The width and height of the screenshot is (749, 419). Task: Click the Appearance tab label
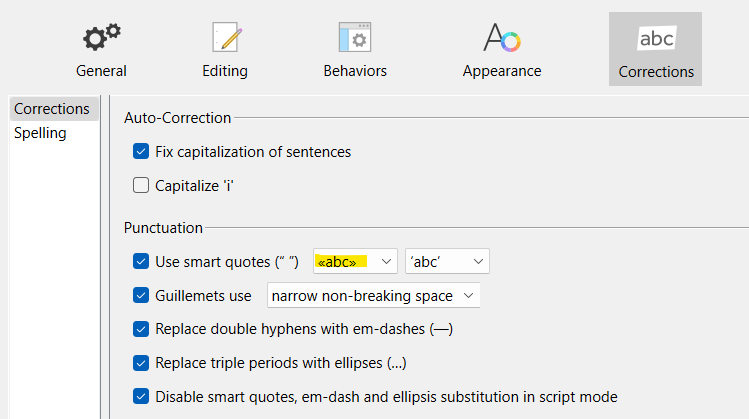click(502, 71)
